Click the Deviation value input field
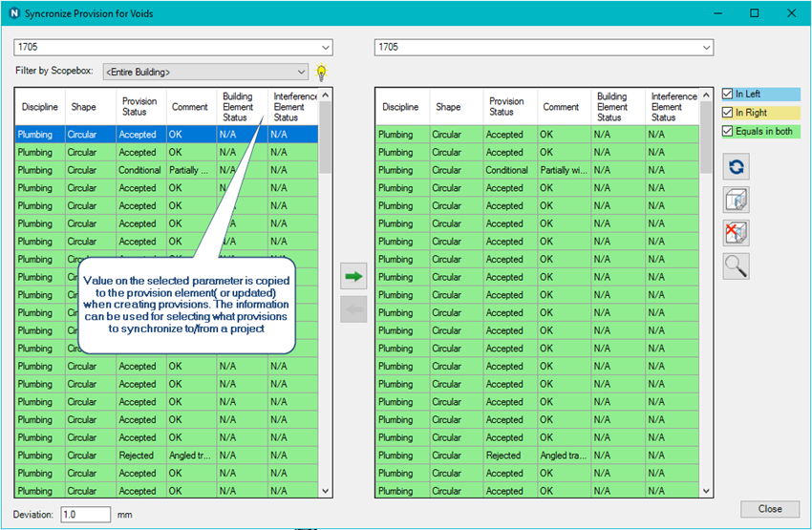 point(86,514)
